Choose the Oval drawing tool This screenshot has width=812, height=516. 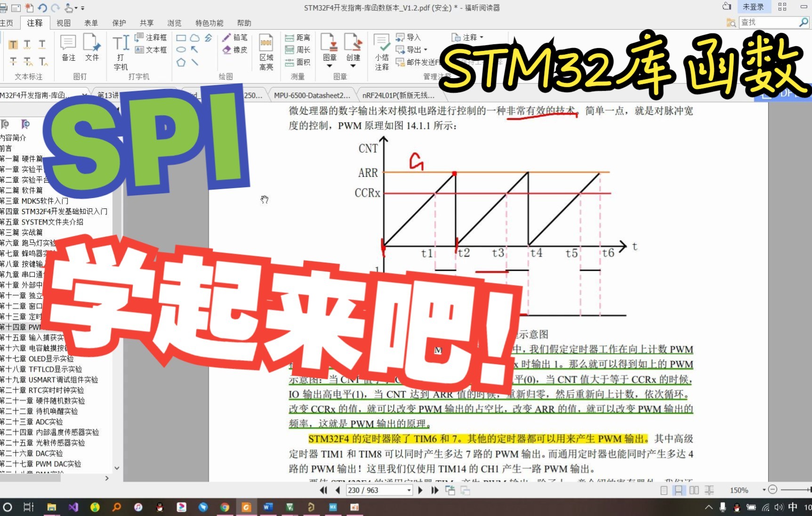pos(181,49)
